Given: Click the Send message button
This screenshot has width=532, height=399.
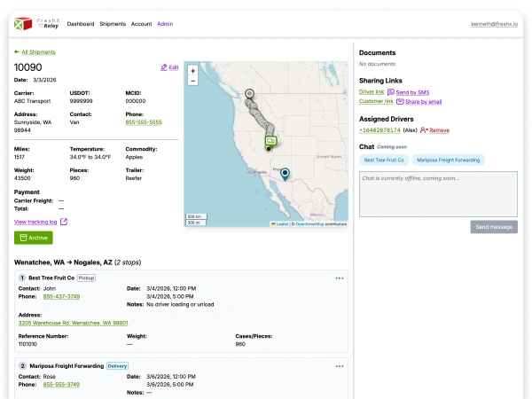Looking at the screenshot, I should point(494,227).
